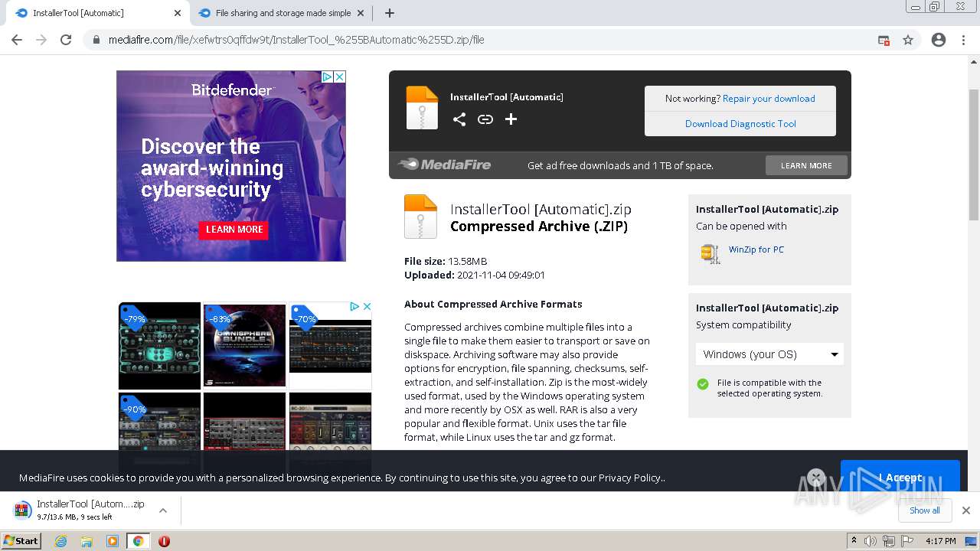Viewport: 980px width, 551px height.
Task: Click the blocked pop-up icon in address bar
Action: point(884,40)
